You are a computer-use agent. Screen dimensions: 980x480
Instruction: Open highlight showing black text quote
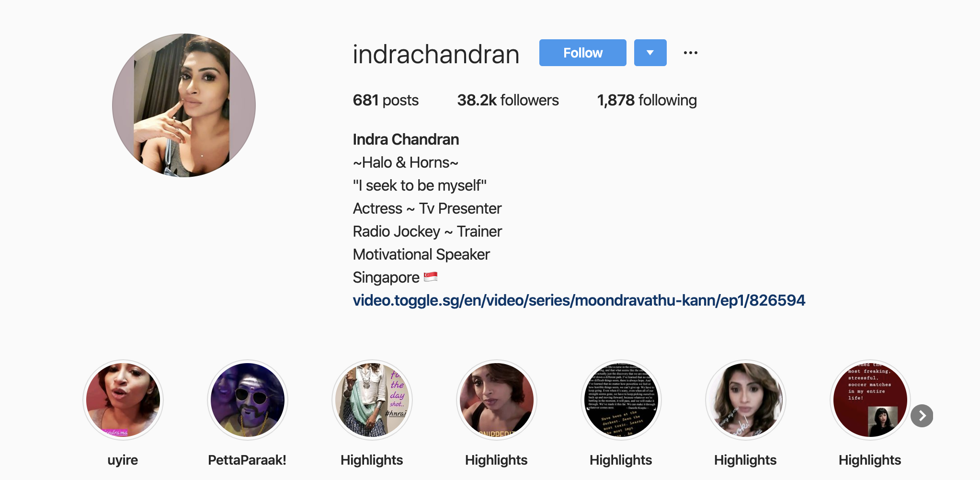[621, 400]
